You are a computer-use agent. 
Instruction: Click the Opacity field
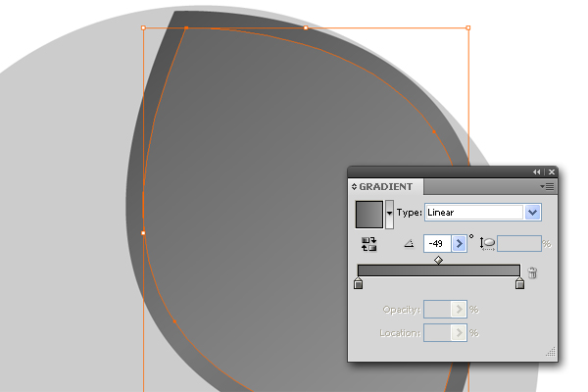coord(437,310)
